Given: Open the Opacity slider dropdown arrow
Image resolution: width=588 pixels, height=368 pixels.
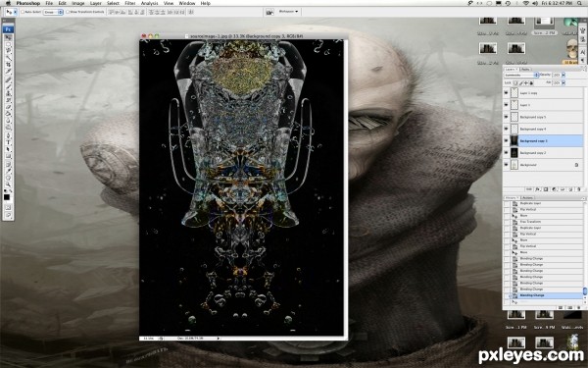Looking at the screenshot, I should (563, 75).
